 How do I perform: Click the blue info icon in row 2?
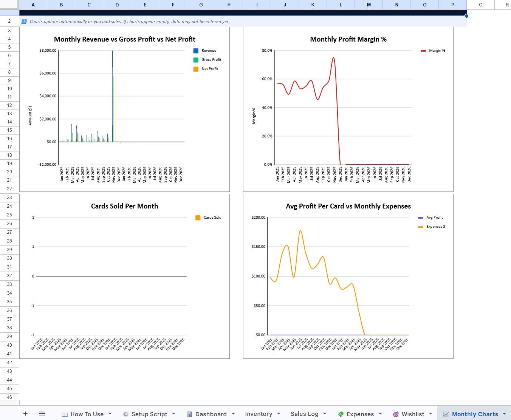pyautogui.click(x=25, y=22)
